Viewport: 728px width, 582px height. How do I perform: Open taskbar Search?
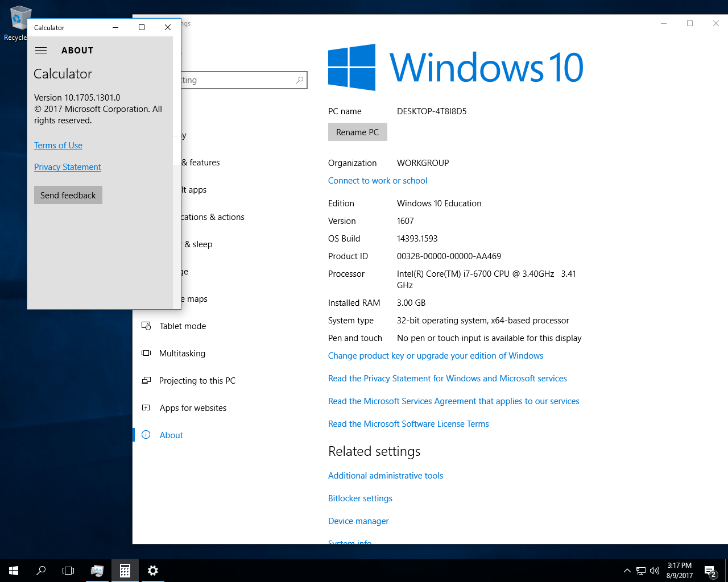click(x=41, y=571)
